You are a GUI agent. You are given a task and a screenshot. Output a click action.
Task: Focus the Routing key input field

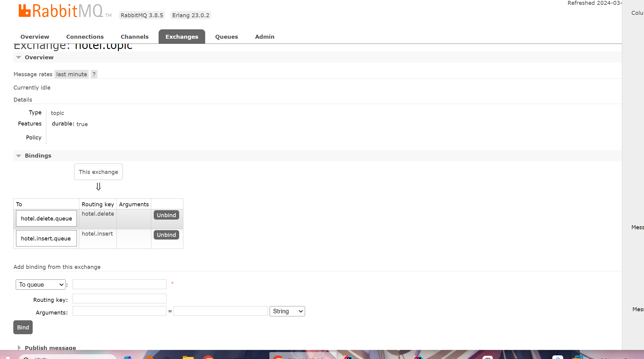[x=119, y=299]
